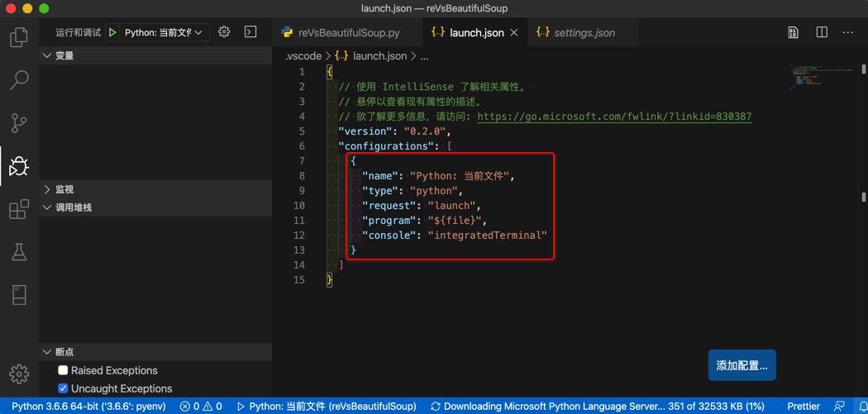The height and width of the screenshot is (414, 868).
Task: Open the Source Control view
Action: 19,122
